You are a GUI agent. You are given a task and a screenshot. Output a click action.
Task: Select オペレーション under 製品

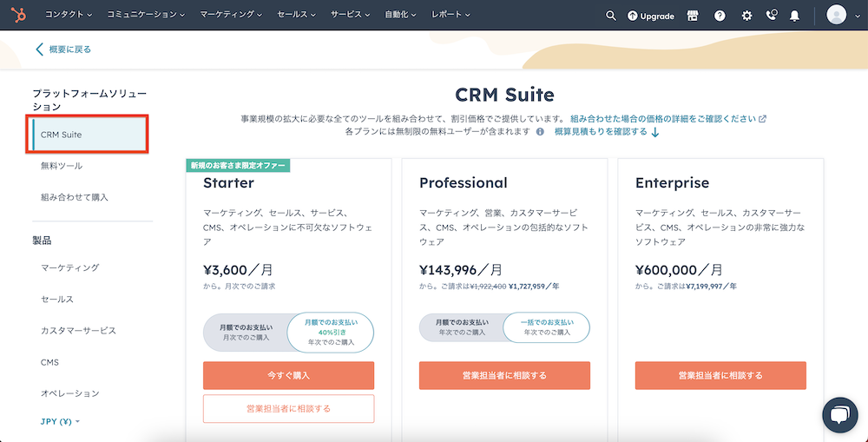pyautogui.click(x=69, y=393)
